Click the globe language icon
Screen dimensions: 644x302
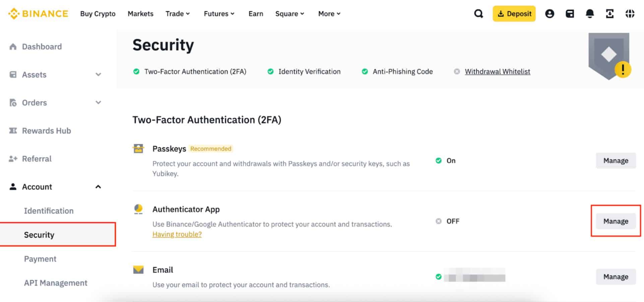[630, 14]
